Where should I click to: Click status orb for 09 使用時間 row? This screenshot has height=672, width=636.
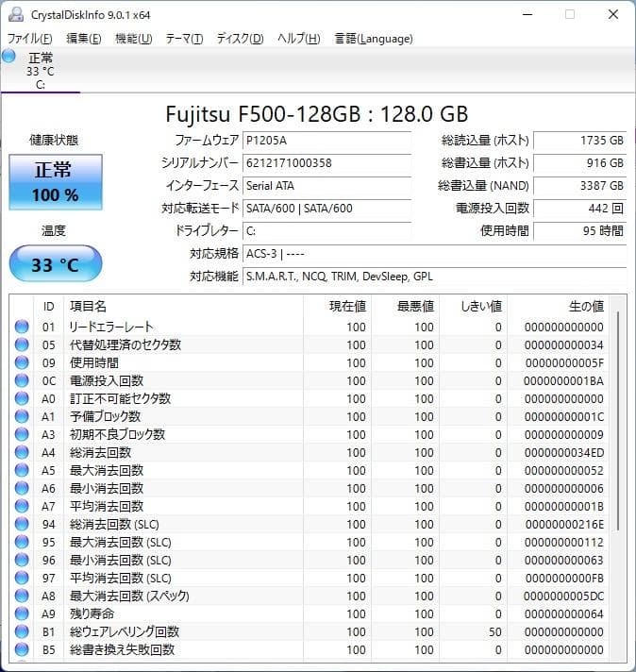[x=22, y=362]
